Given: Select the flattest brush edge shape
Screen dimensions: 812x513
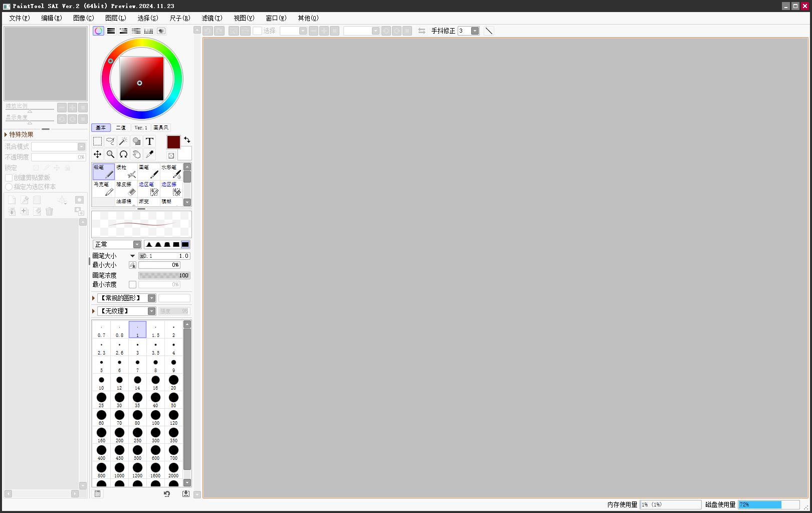Looking at the screenshot, I should coord(185,245).
